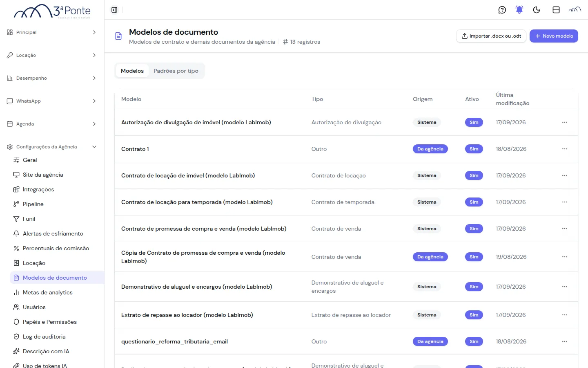
Task: Sort by Tipo column header
Action: pyautogui.click(x=317, y=99)
